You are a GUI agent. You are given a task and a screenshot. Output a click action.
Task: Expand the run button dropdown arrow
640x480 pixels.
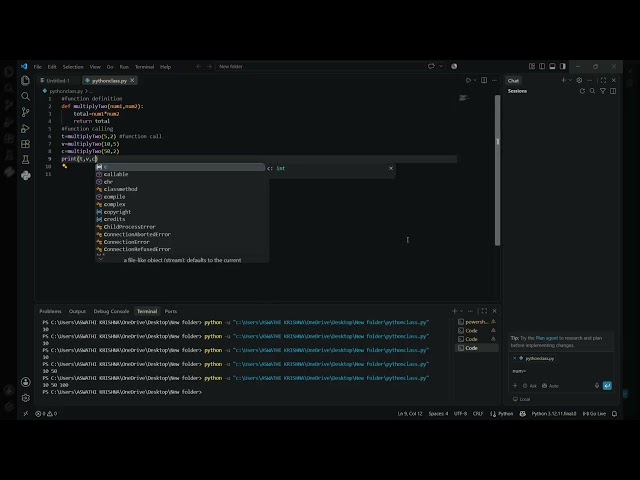click(475, 80)
